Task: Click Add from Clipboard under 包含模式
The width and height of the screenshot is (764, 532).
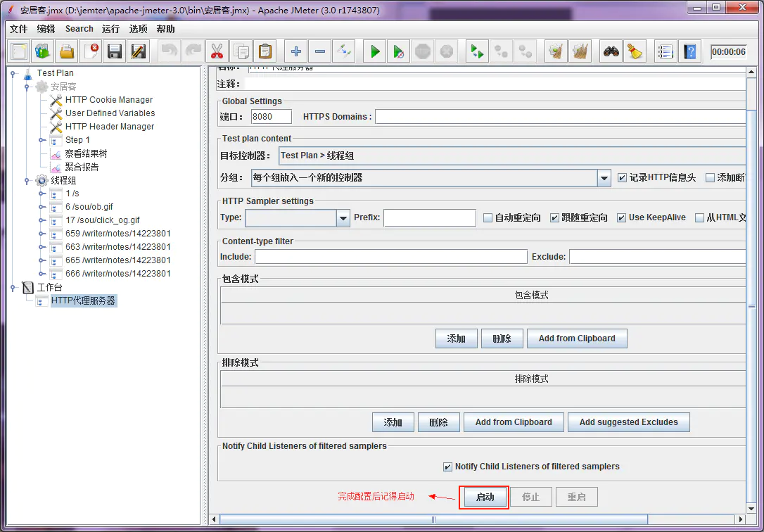Action: [x=577, y=338]
